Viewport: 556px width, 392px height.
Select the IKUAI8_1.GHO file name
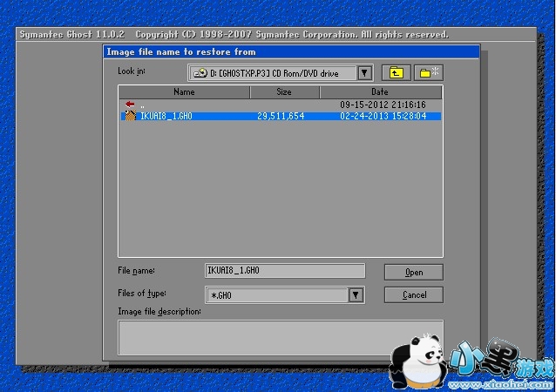tap(166, 116)
